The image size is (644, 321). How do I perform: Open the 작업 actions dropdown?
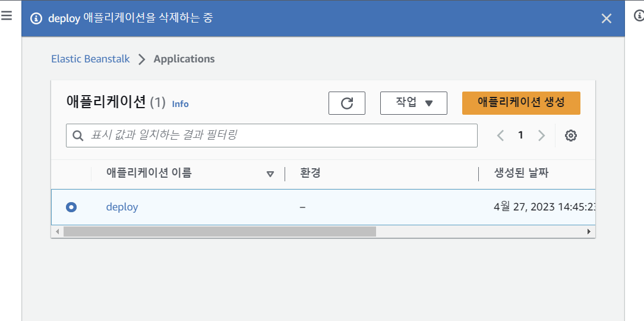[x=413, y=103]
